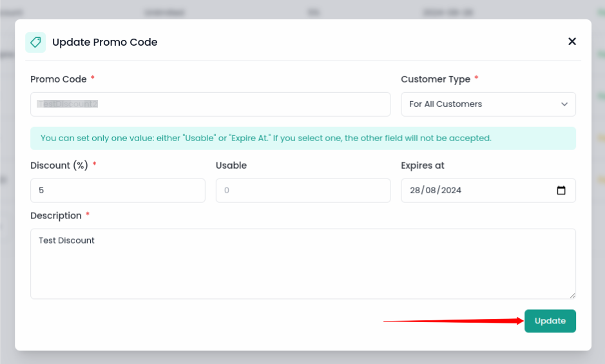Click the Promo Code field label

pos(58,79)
